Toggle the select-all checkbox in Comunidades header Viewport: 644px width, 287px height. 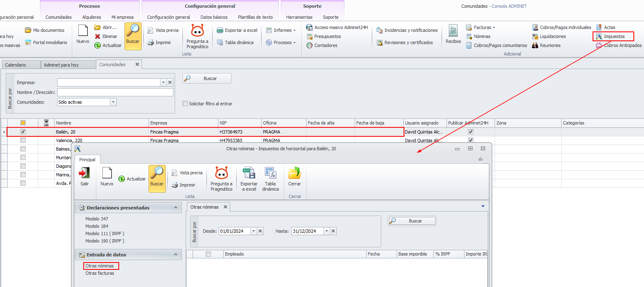[x=23, y=123]
